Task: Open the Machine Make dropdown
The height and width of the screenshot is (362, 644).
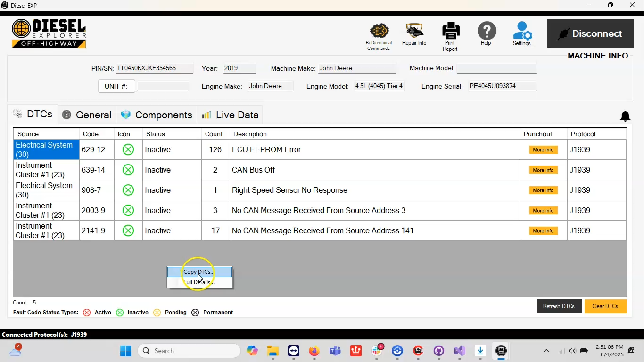Action: pyautogui.click(x=357, y=68)
